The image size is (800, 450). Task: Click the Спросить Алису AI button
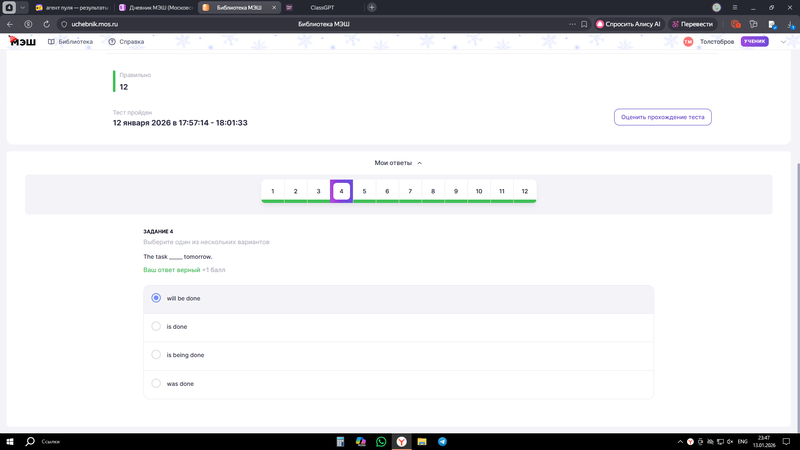629,24
